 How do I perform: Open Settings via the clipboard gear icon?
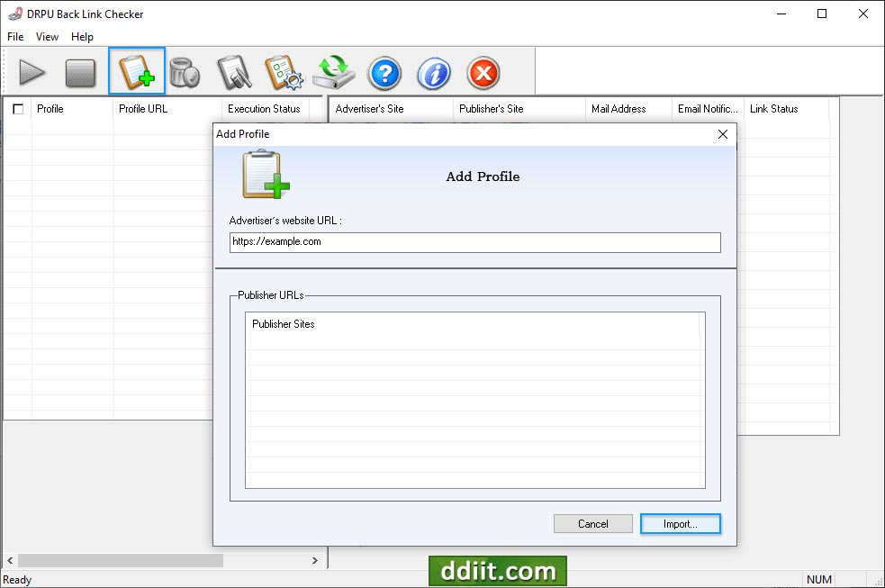point(284,73)
